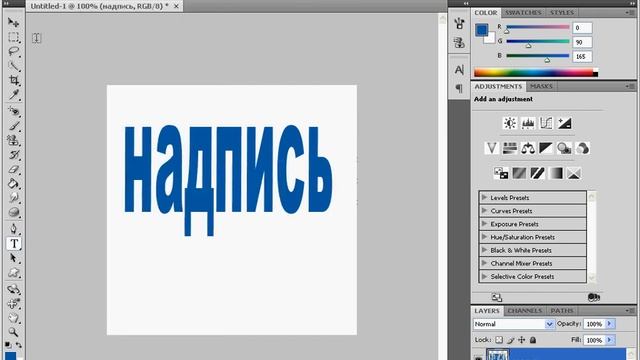Select the Zoom tool

point(13,332)
